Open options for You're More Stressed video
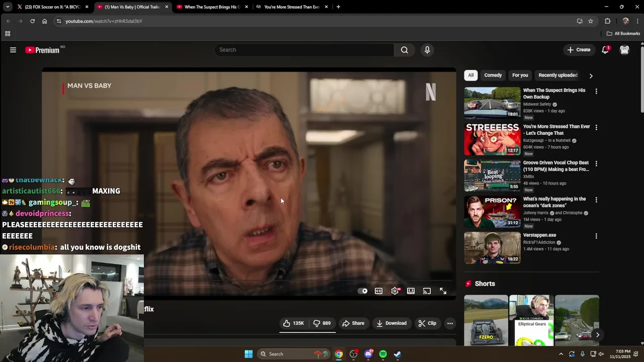644x362 pixels. [x=596, y=128]
